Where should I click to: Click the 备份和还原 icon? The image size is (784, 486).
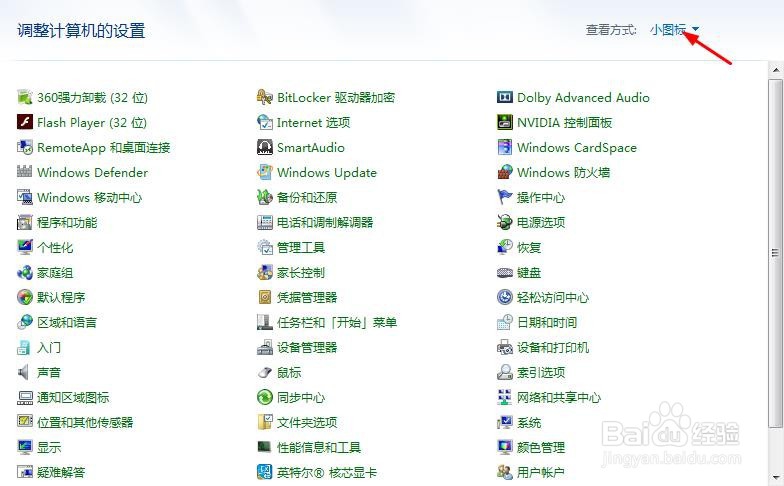point(264,197)
